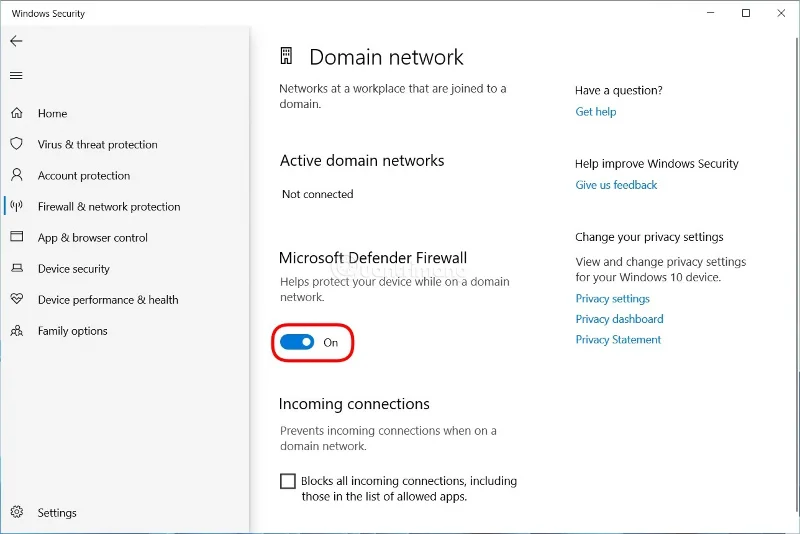Open Account protection page
The height and width of the screenshot is (534, 800).
84,175
